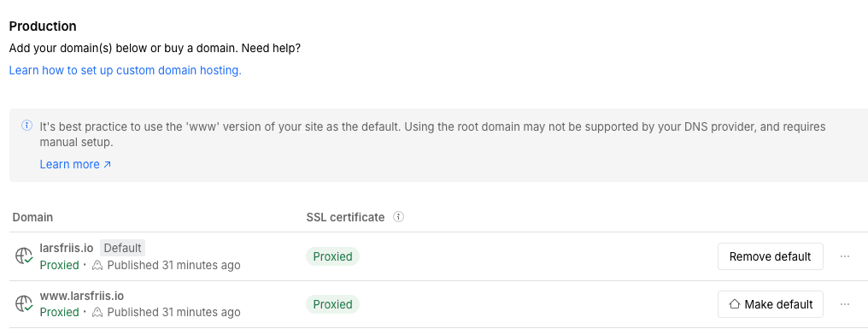Open the more options menu for www.larsfriis.io

[844, 304]
